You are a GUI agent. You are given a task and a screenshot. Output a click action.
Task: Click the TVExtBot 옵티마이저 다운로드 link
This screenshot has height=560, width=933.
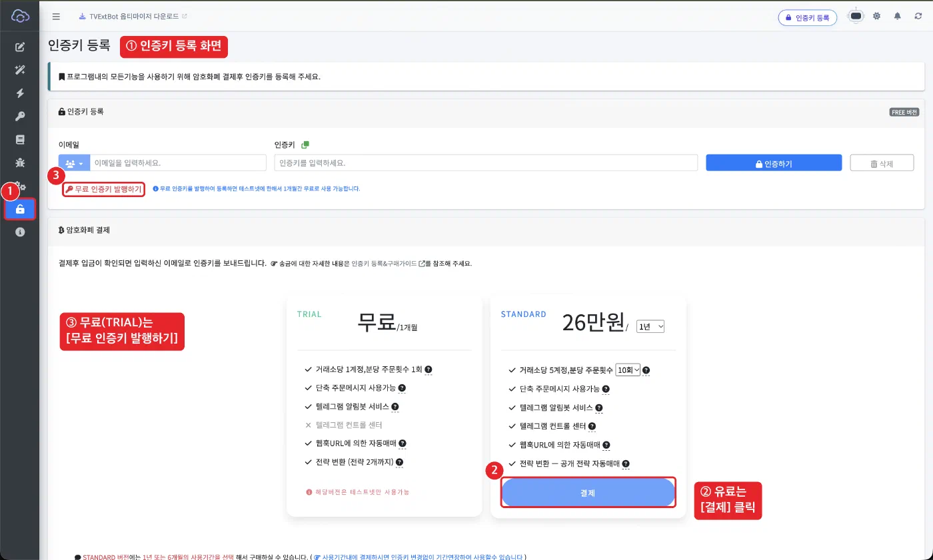click(x=133, y=16)
